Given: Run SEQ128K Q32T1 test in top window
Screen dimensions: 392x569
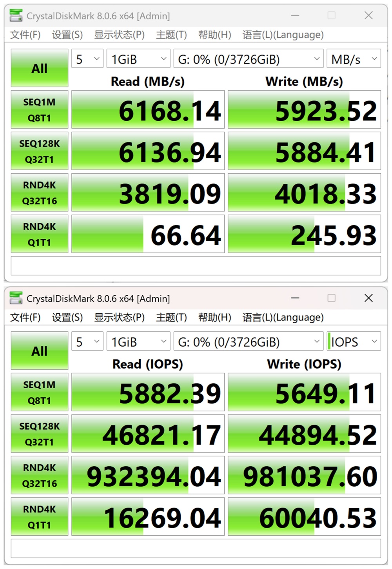Looking at the screenshot, I should point(40,151).
